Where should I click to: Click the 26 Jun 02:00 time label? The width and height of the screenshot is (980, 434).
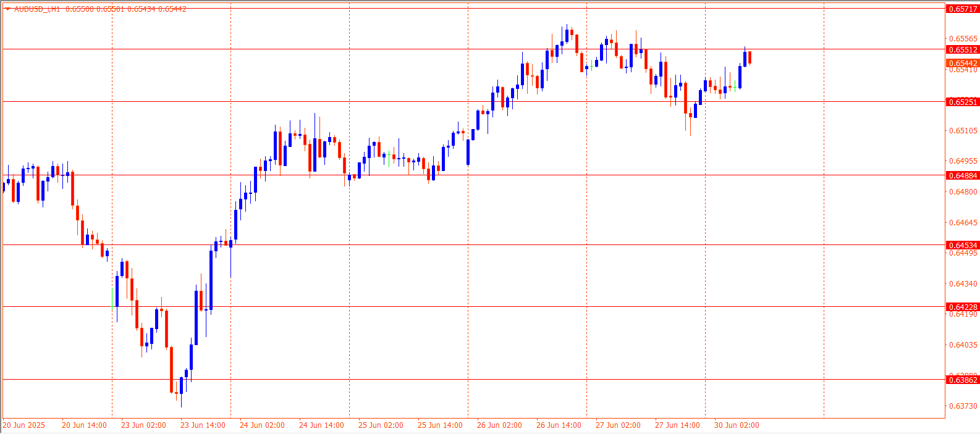coord(499,425)
